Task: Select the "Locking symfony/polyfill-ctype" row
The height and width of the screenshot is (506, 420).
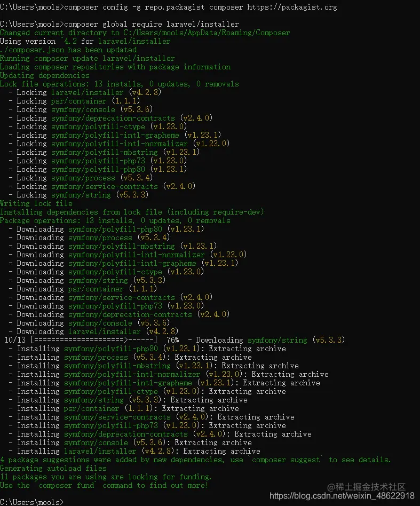Action: tap(98, 127)
